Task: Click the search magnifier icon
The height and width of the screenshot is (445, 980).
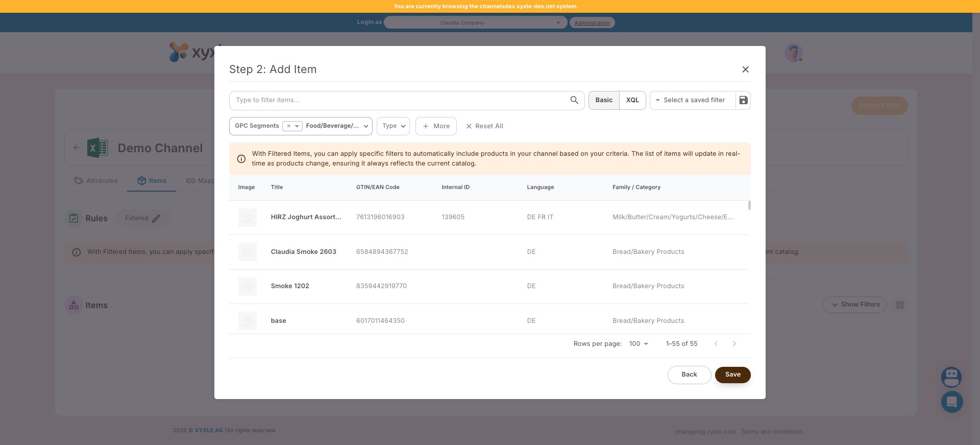Action: (574, 100)
